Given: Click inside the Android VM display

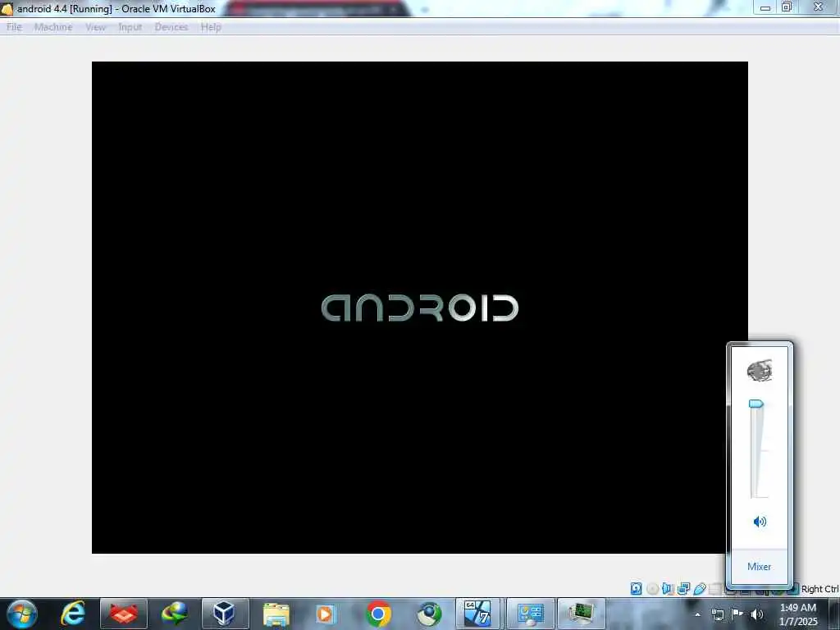Looking at the screenshot, I should pyautogui.click(x=419, y=307).
